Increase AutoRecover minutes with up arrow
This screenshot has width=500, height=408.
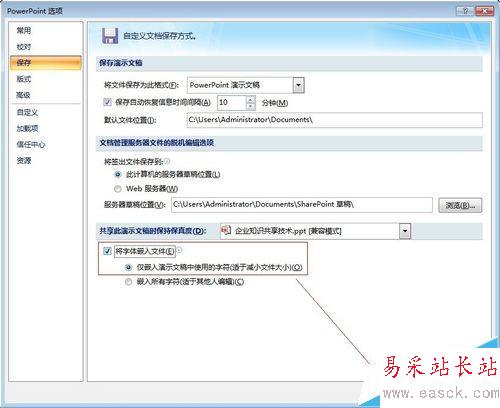click(251, 99)
